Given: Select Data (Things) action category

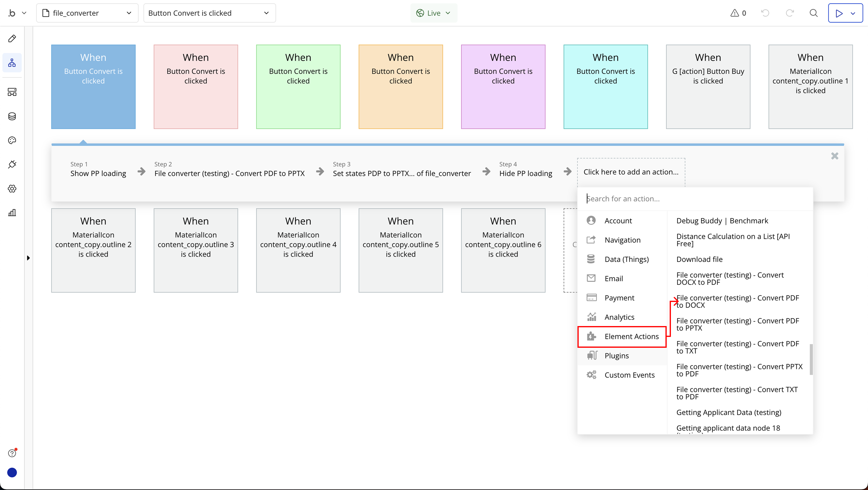Looking at the screenshot, I should tap(626, 259).
